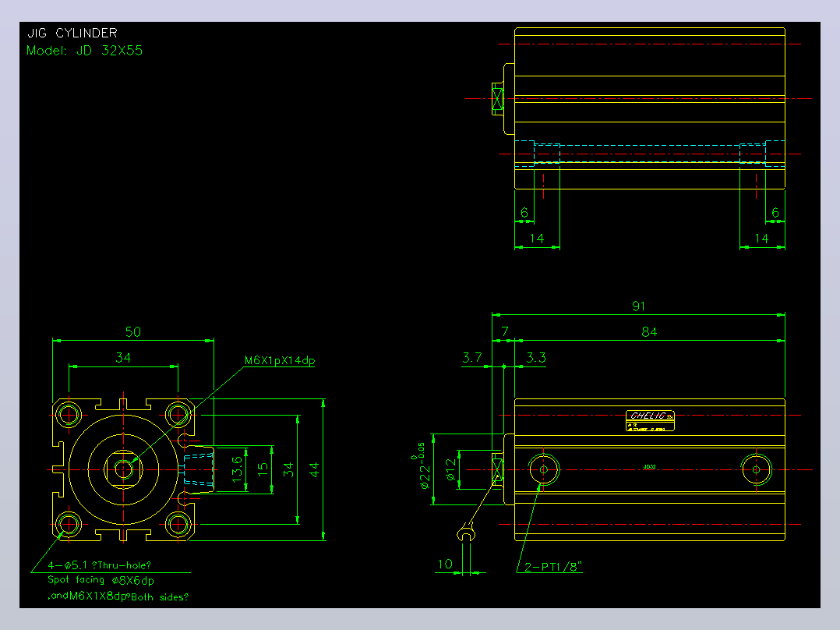Select the right port circle in side view
840x630 pixels.
pyautogui.click(x=756, y=469)
